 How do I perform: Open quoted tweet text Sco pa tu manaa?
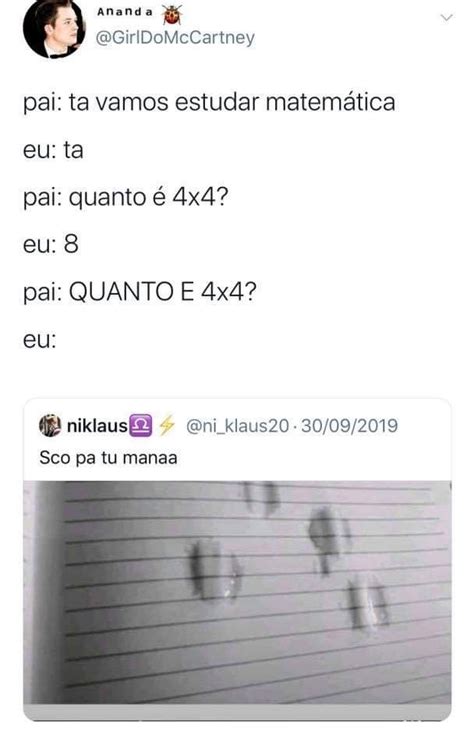click(x=108, y=458)
